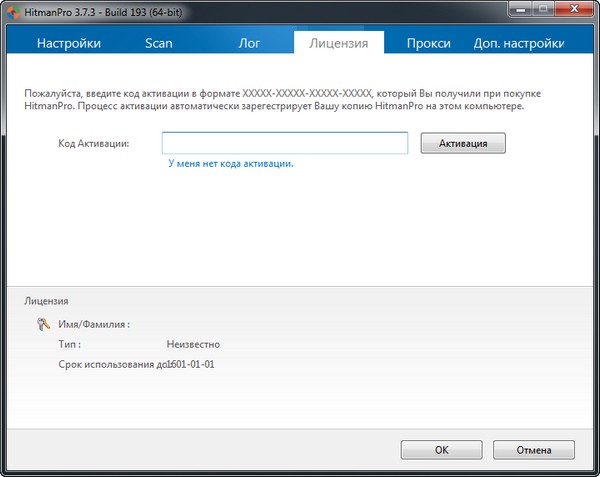600x477 pixels.
Task: Open the Настройки tab
Action: 69,43
